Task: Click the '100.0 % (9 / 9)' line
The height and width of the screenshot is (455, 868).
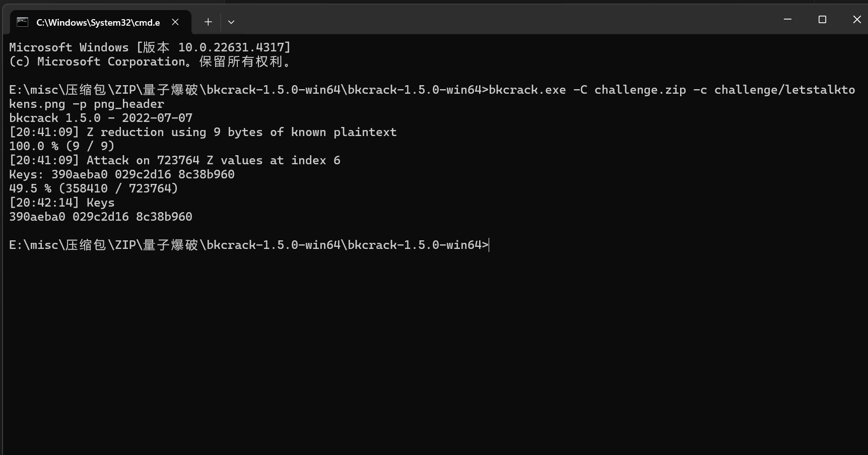Action: [x=62, y=146]
